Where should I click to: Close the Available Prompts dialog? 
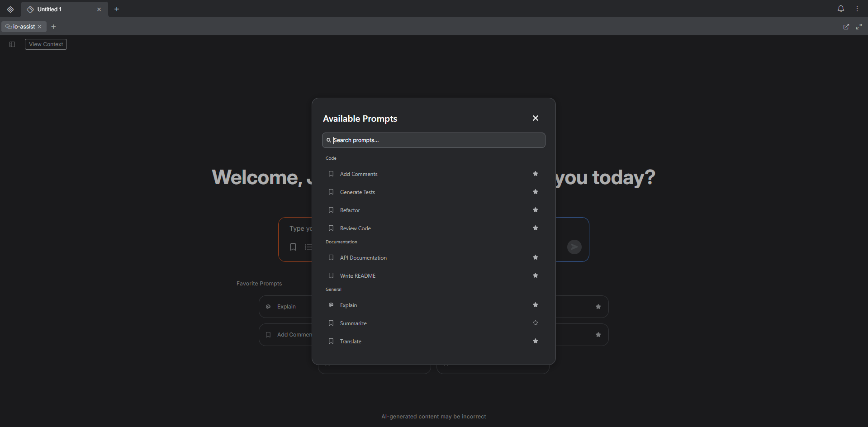click(x=535, y=118)
